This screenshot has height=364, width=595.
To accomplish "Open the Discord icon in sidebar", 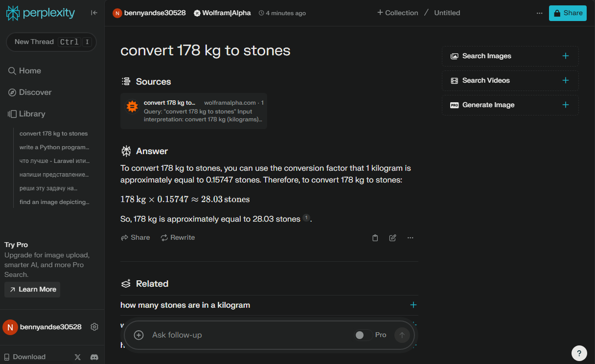I will pos(94,357).
